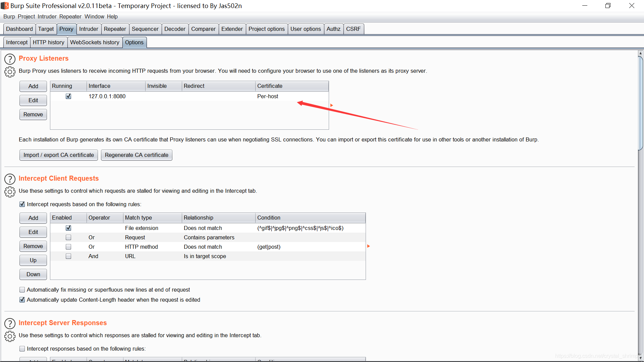Enable the URL in target scope rule

point(68,256)
